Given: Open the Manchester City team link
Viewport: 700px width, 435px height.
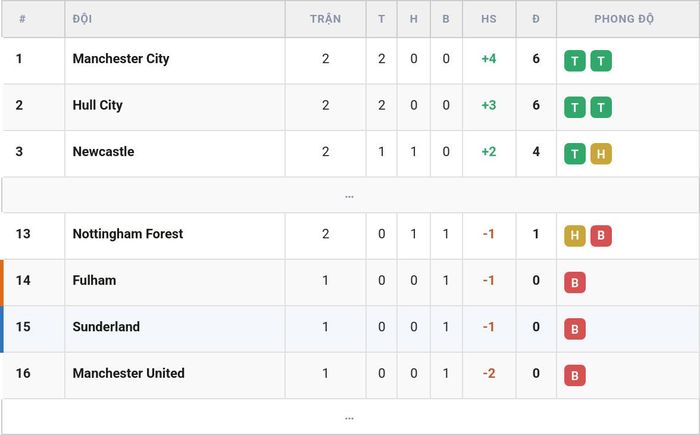Looking at the screenshot, I should click(x=121, y=59).
